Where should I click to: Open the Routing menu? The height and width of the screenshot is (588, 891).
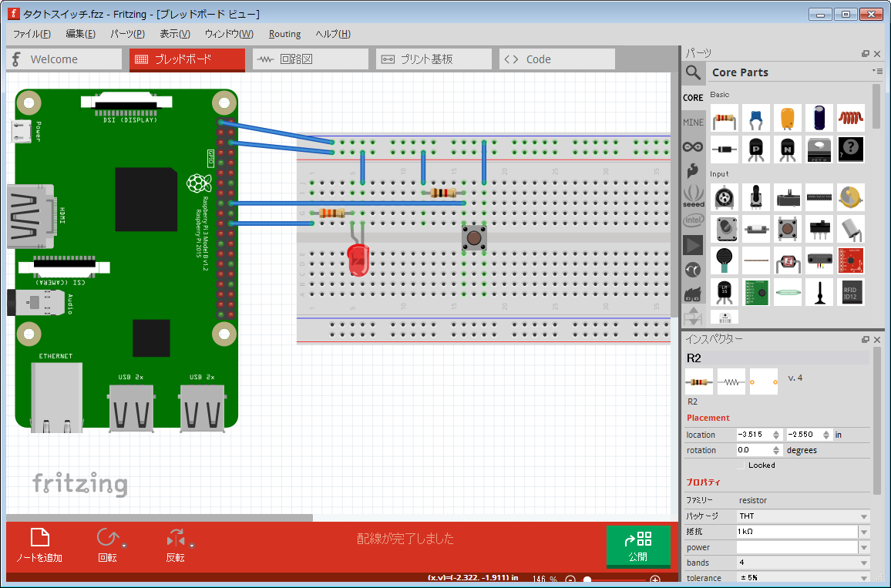tap(284, 34)
